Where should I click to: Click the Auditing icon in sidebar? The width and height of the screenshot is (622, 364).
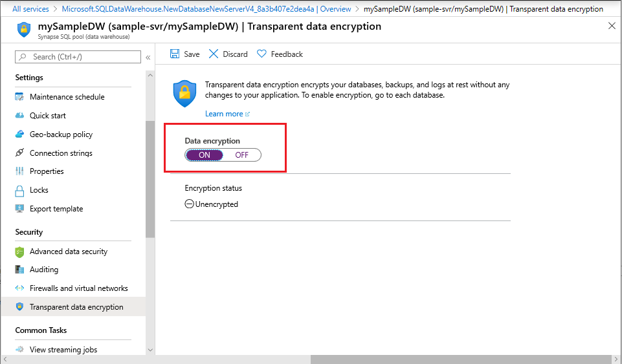point(19,270)
